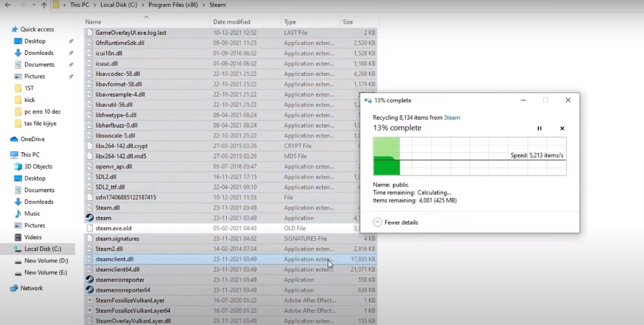644x325 pixels.
Task: Click the recycling progress speed graph
Action: coord(469,156)
